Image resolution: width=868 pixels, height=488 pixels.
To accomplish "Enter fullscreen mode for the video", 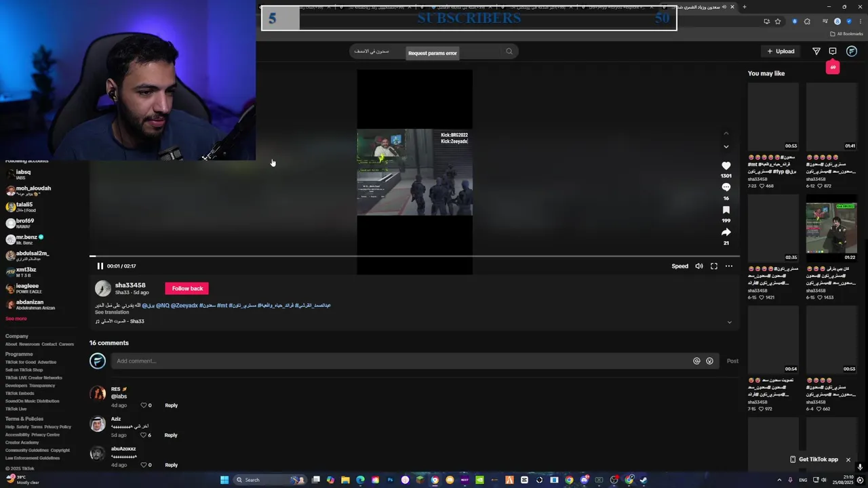I will point(714,266).
